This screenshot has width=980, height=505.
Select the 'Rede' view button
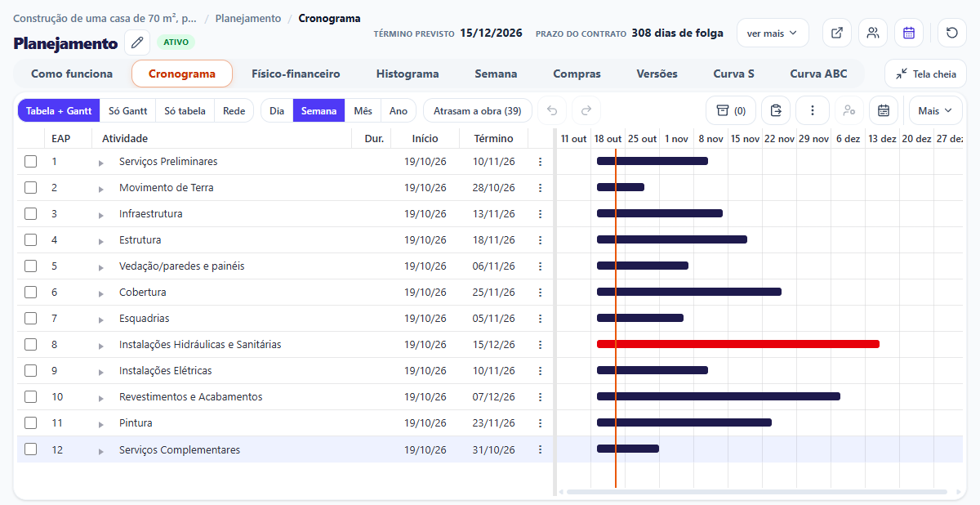click(x=234, y=110)
